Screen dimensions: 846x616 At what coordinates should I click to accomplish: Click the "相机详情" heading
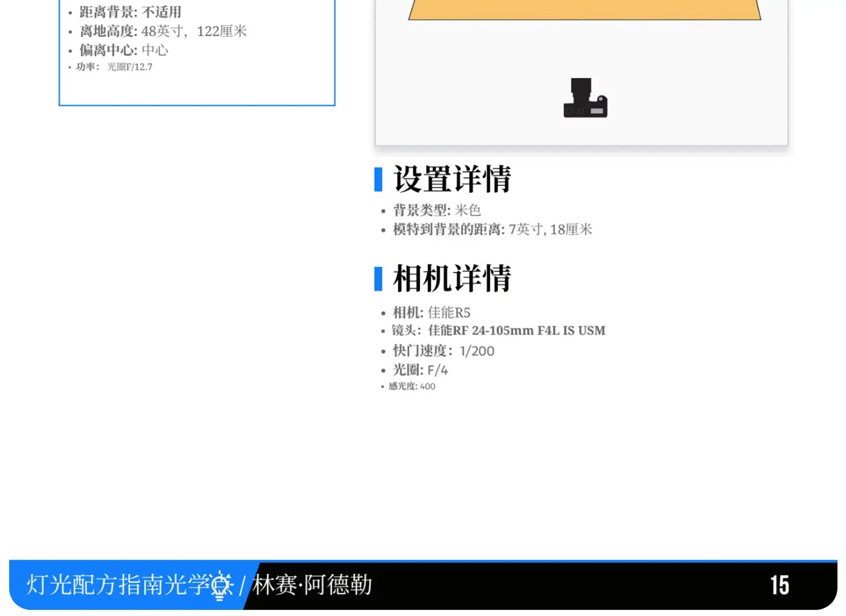(452, 279)
